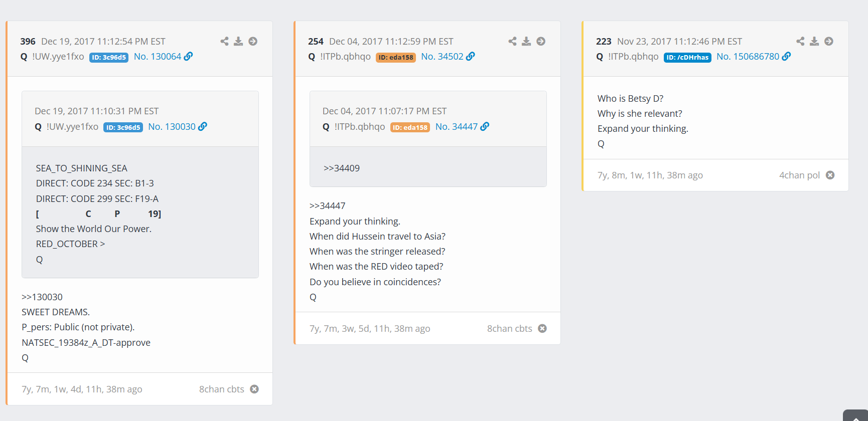
Task: Click 'Show the World Our Power.' line
Action: tap(94, 229)
